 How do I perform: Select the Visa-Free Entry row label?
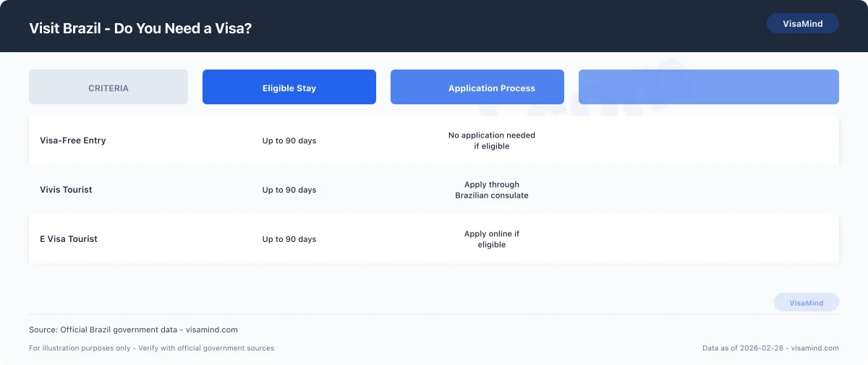(73, 140)
